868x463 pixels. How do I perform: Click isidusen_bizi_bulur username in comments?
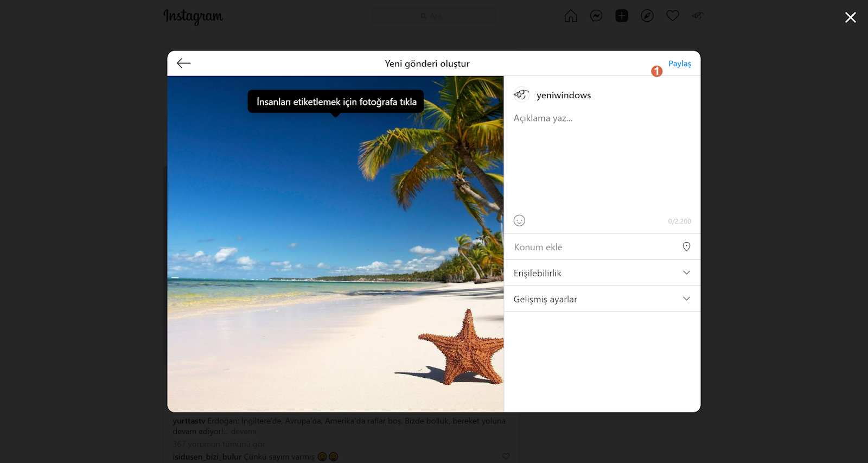click(x=207, y=457)
